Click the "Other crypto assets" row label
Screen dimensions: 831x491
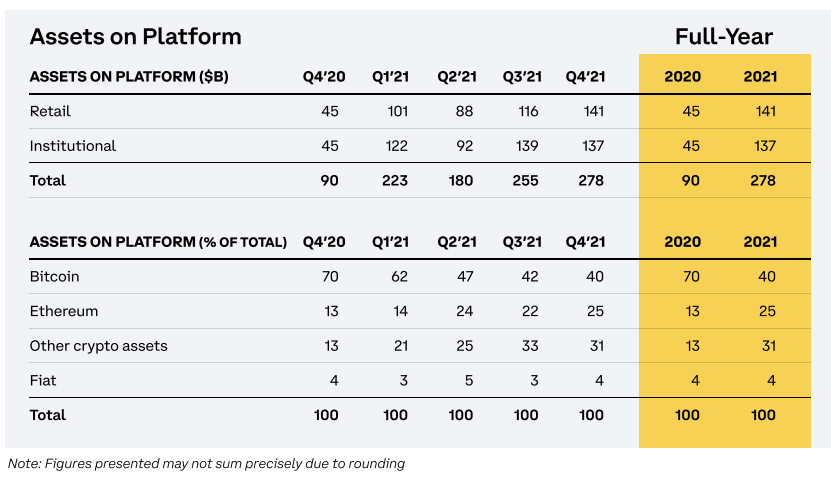point(98,346)
